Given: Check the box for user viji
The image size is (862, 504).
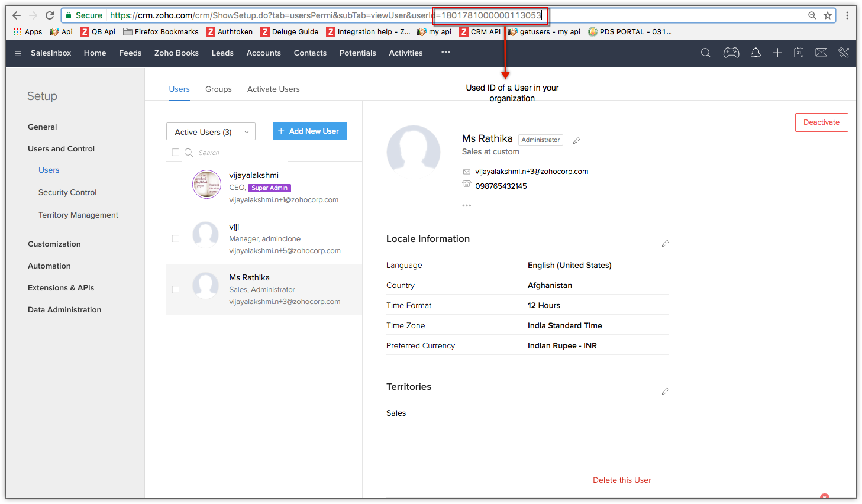Looking at the screenshot, I should point(175,238).
